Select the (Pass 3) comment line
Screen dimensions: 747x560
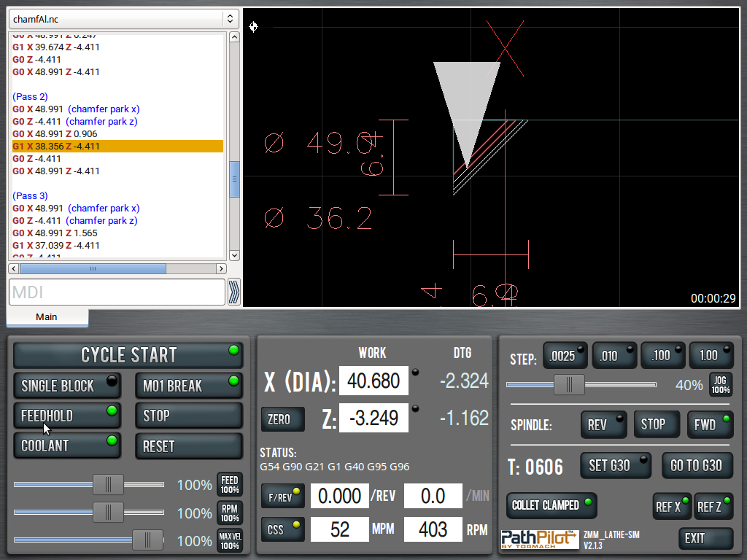[30, 195]
